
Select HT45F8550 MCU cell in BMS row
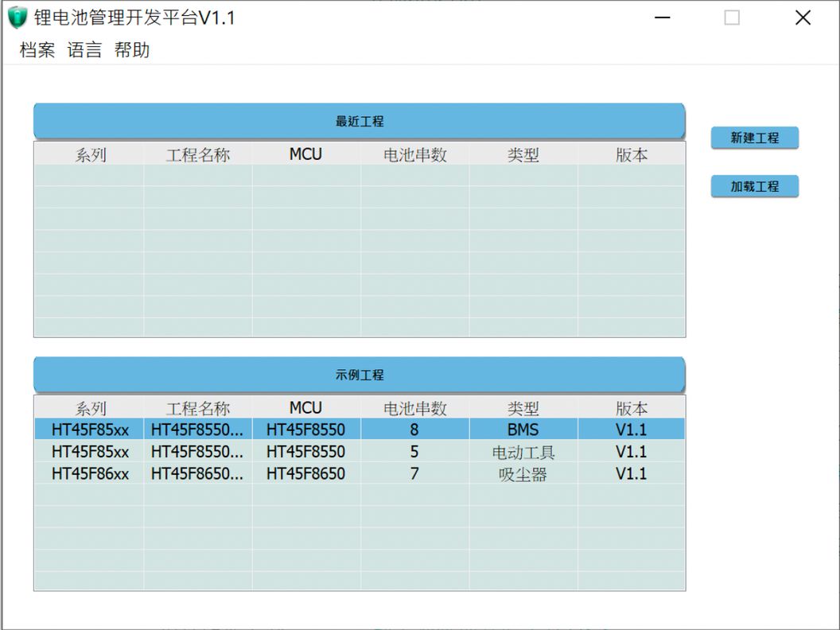coord(306,430)
